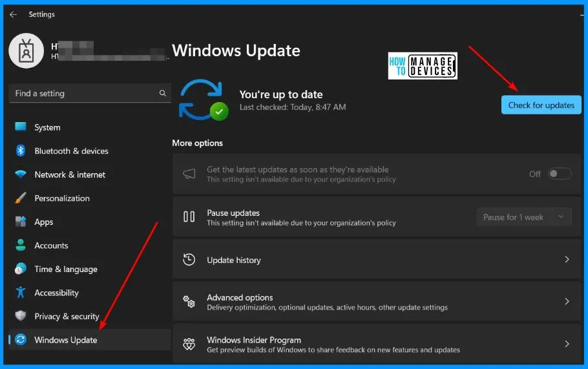Image resolution: width=588 pixels, height=369 pixels.
Task: Click the Advanced options gears icon
Action: [x=189, y=302]
